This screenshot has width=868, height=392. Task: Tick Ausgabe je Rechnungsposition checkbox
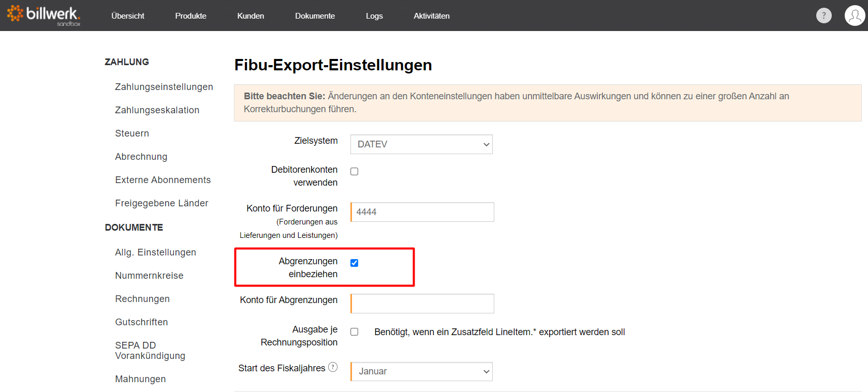[354, 332]
